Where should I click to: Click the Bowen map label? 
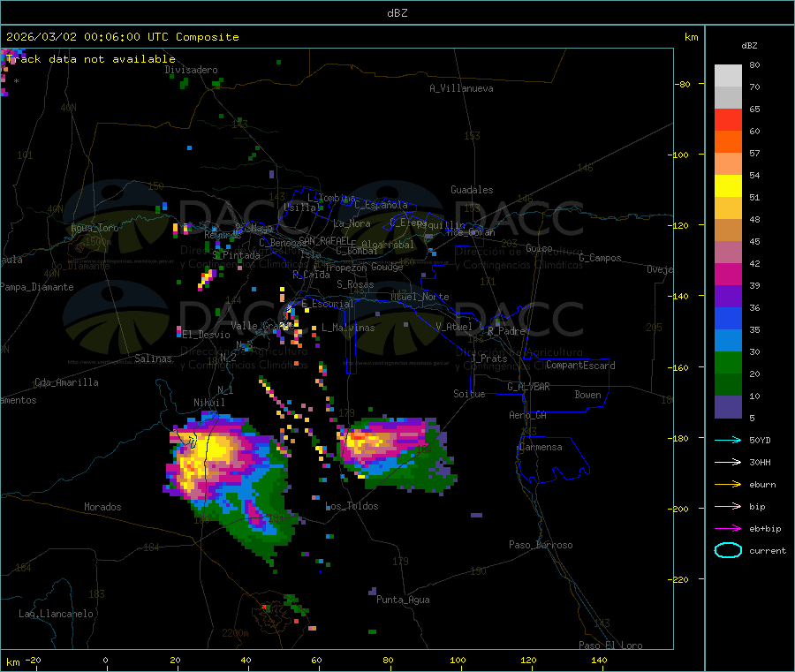[588, 395]
